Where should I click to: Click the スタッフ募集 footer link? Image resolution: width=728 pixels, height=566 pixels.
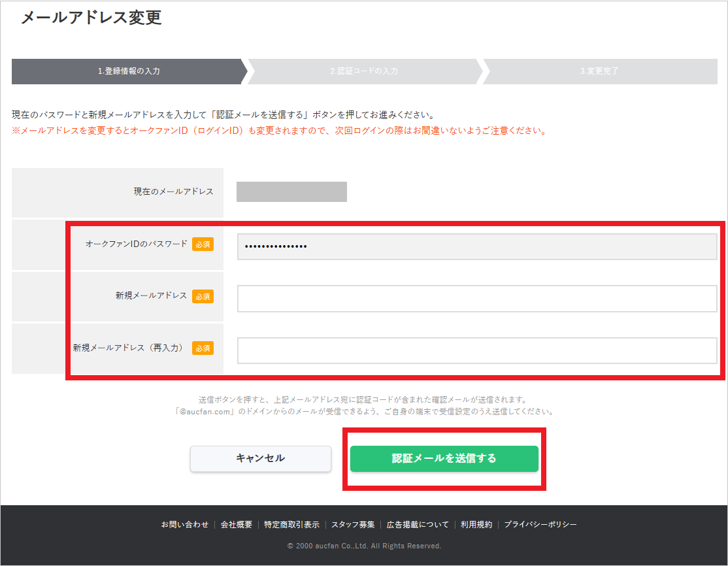[353, 525]
